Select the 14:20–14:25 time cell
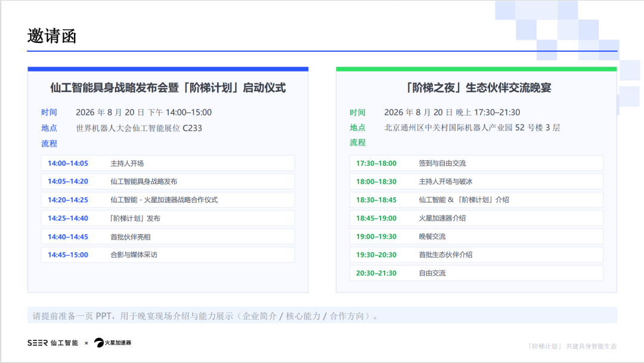 68,200
